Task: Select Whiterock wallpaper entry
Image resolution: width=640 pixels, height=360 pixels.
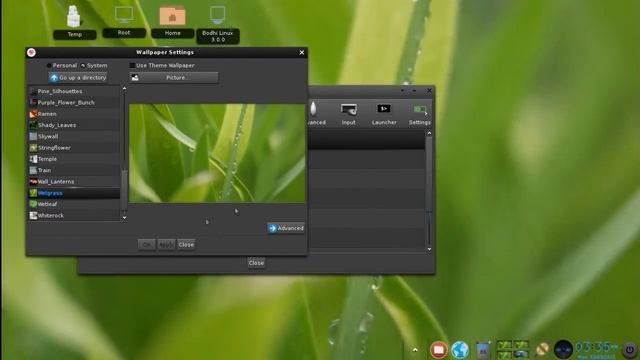Action: tap(74, 216)
